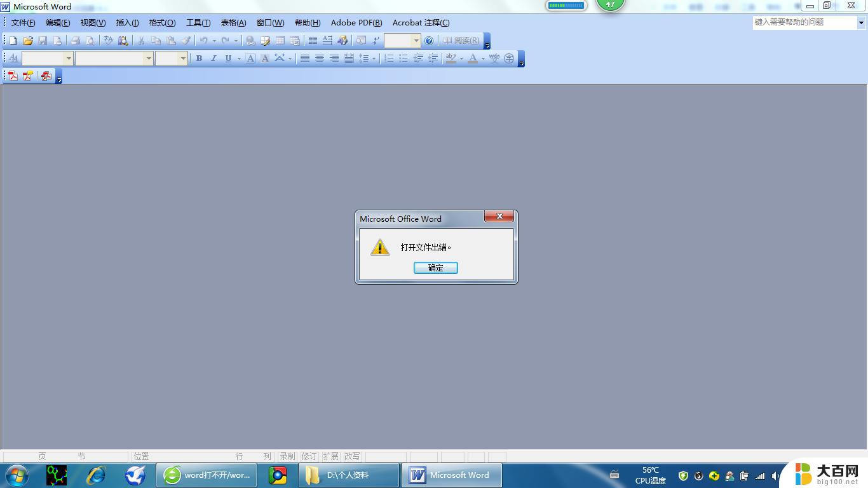Open the 格式(O) menu

click(162, 23)
